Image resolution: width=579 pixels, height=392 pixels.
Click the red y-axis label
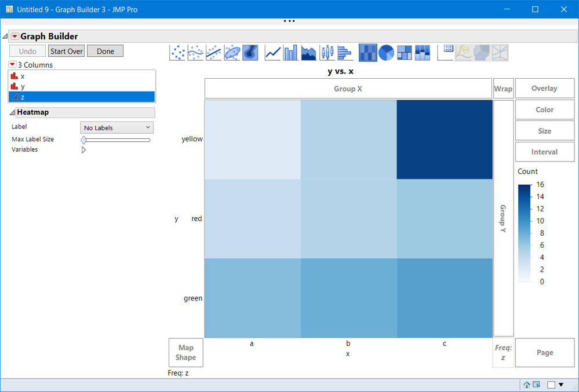196,219
